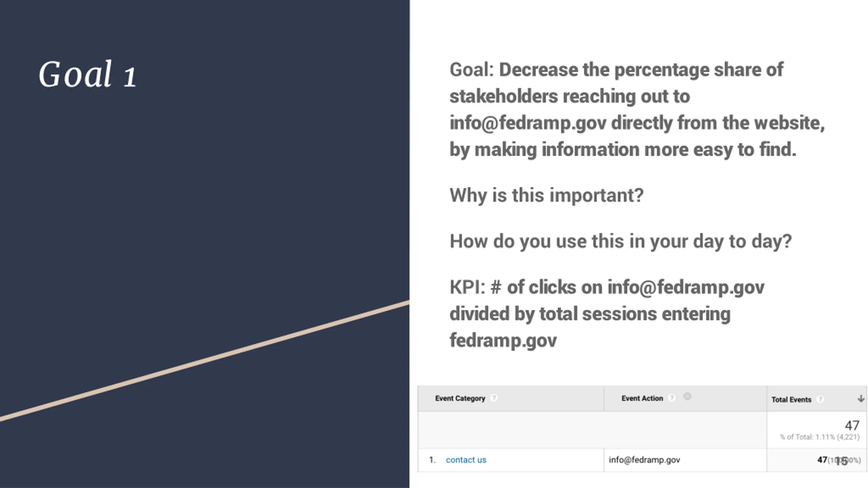
Task: Select the slide number 15
Action: pos(842,461)
